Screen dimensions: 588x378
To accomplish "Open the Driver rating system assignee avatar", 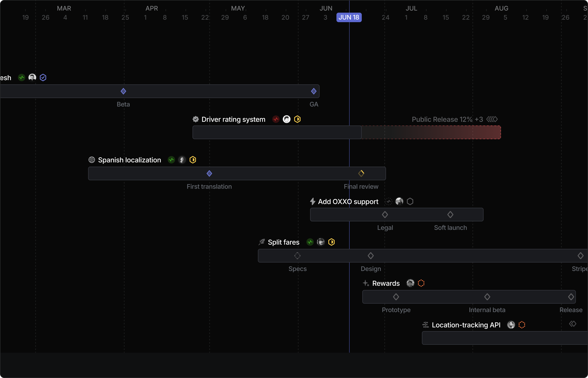I will coord(286,119).
